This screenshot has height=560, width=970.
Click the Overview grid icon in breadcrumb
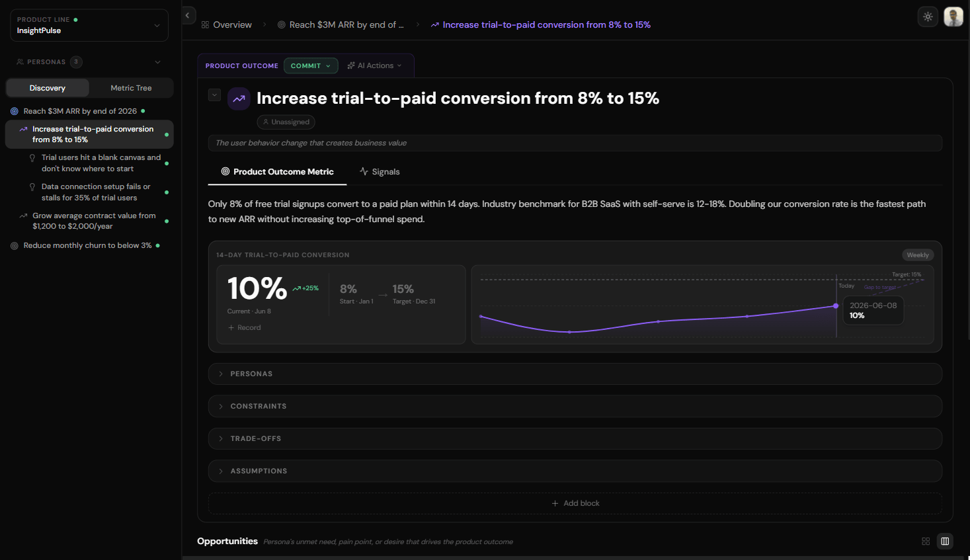click(205, 25)
